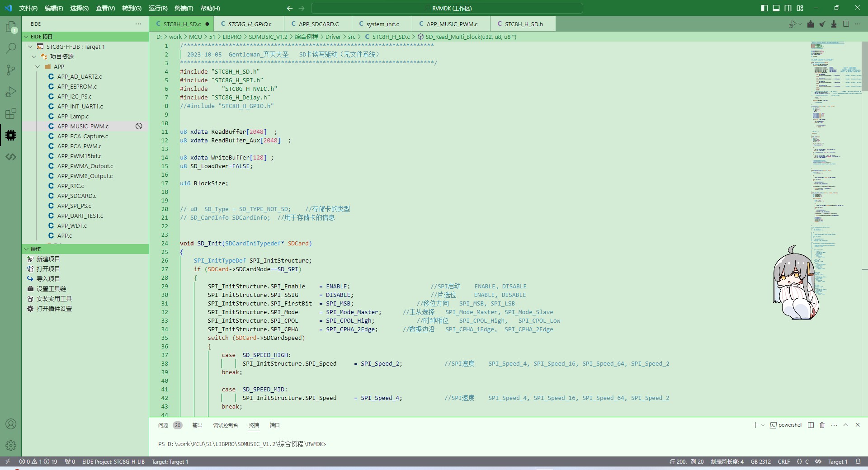868x470 pixels.
Task: Switch to the APP_SDCARD.C tab
Action: click(x=318, y=24)
